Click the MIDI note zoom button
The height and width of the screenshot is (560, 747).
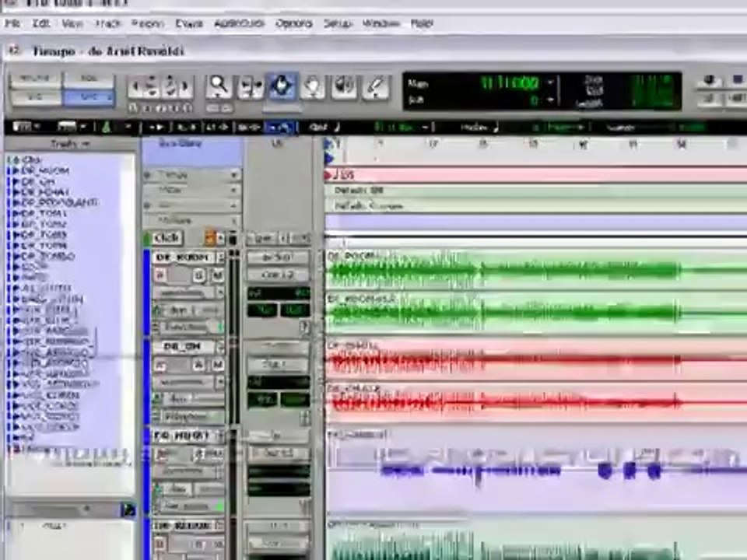(170, 87)
